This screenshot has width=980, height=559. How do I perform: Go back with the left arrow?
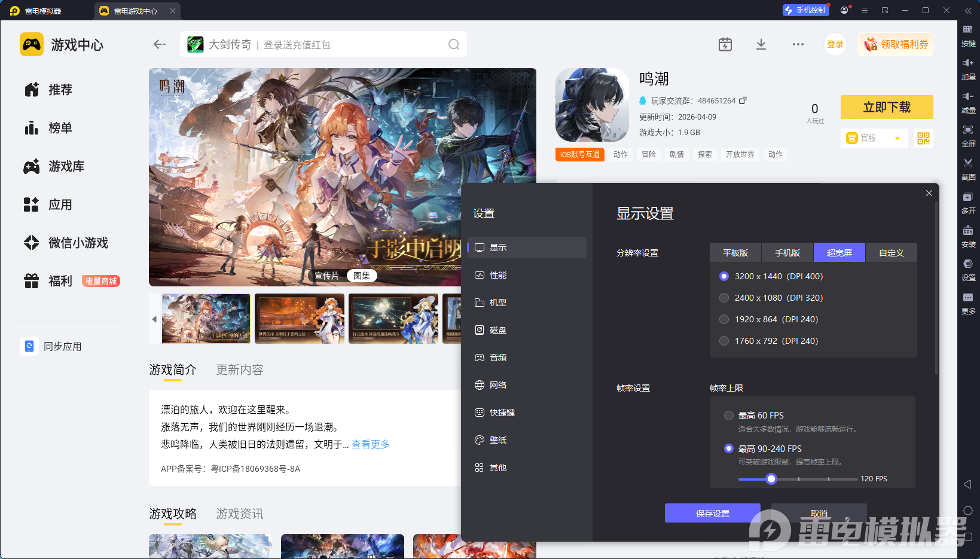159,44
